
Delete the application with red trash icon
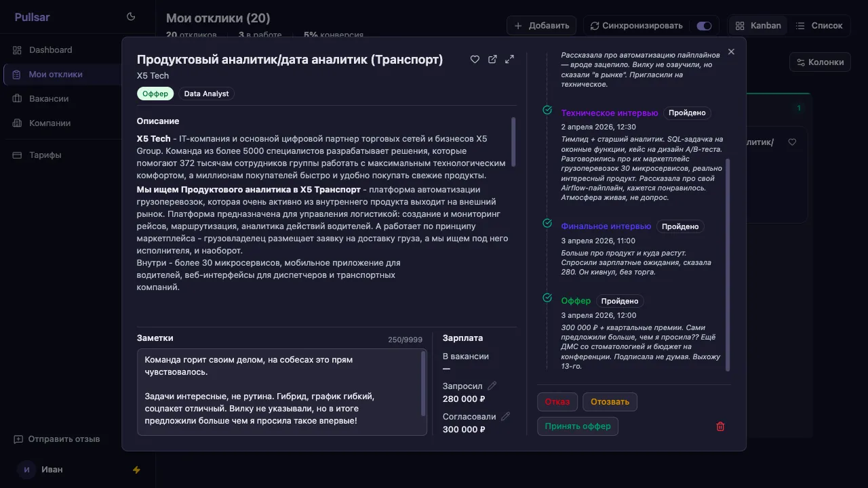[720, 426]
